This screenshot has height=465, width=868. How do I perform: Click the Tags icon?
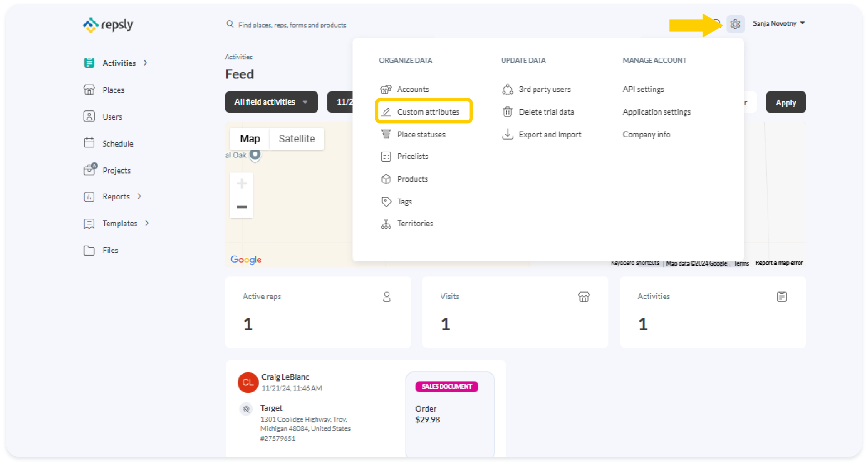[x=386, y=202]
